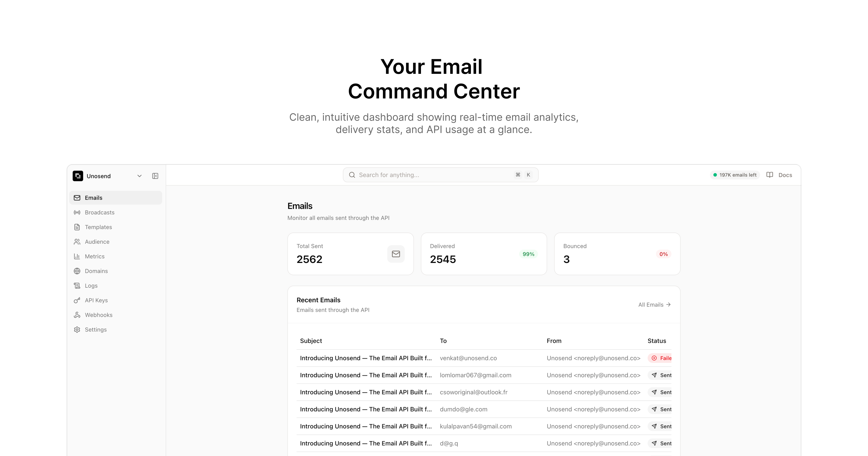
Task: Open the Templates page icon
Action: (x=77, y=227)
